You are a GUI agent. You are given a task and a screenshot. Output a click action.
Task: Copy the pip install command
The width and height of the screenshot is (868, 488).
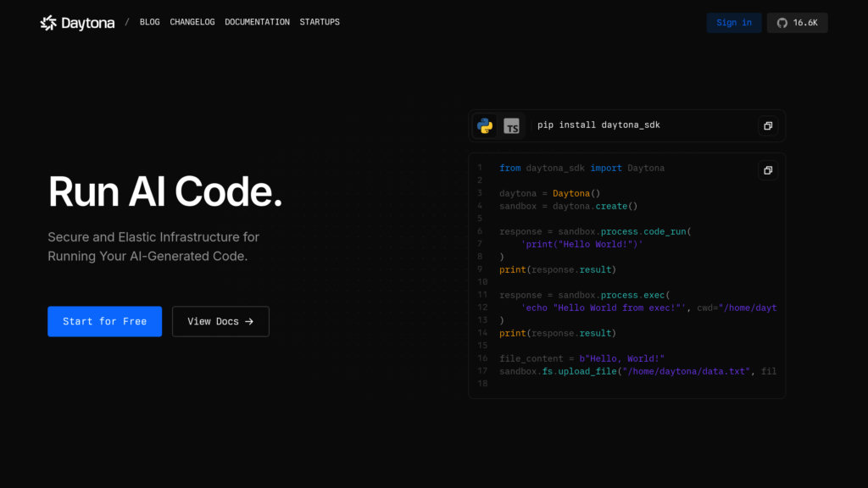[x=767, y=125]
